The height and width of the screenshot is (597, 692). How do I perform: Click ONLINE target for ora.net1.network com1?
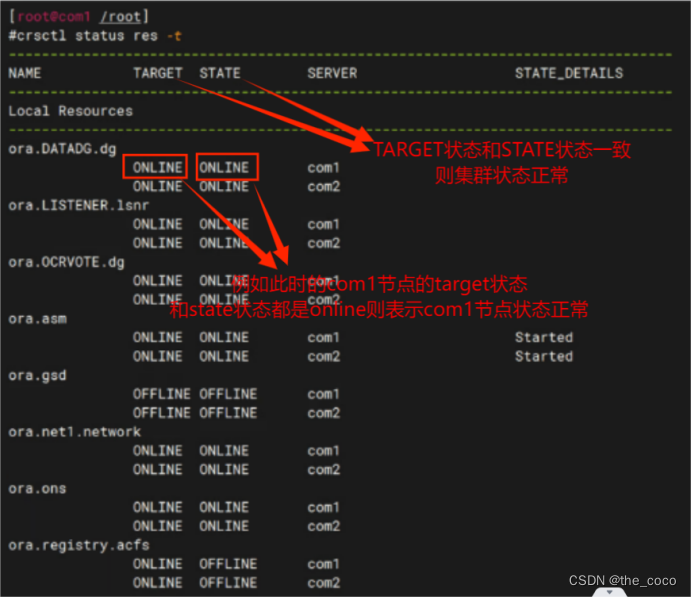click(x=158, y=451)
